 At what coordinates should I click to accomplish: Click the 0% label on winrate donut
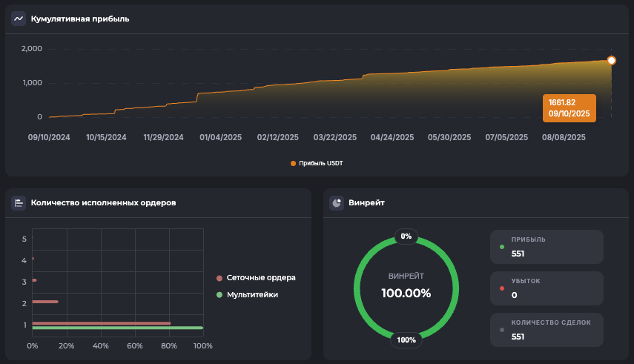pos(406,236)
